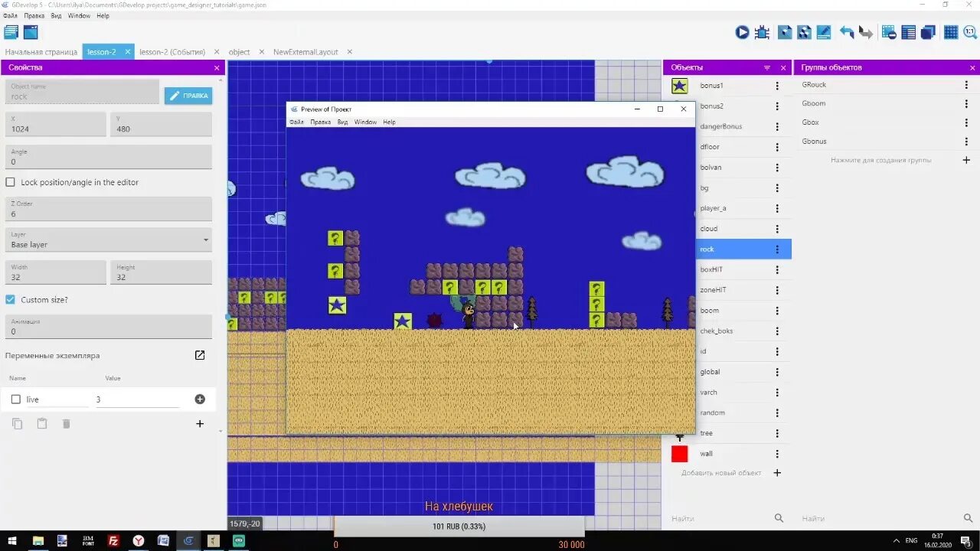Open options menu for wall object

(x=778, y=454)
